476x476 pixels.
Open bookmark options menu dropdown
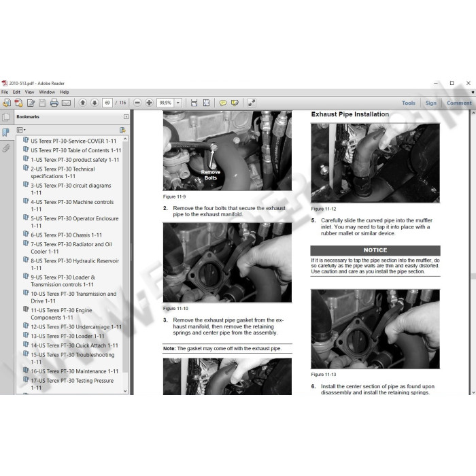(21, 130)
